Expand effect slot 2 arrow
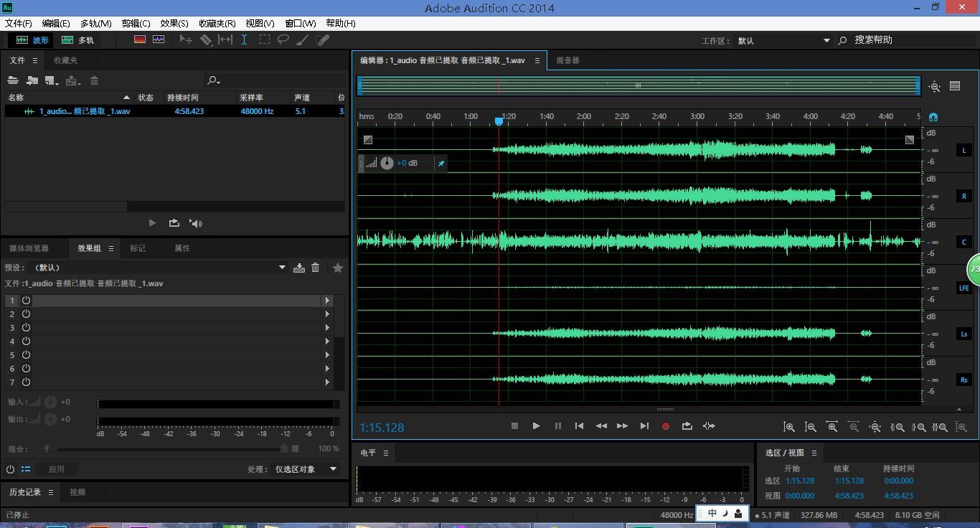 click(x=327, y=314)
